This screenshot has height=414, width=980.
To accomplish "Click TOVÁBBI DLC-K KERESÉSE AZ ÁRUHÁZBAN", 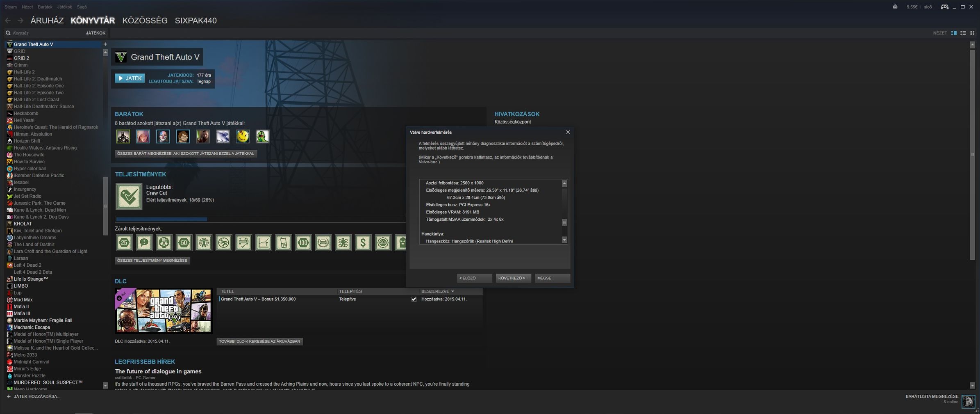I will click(259, 341).
